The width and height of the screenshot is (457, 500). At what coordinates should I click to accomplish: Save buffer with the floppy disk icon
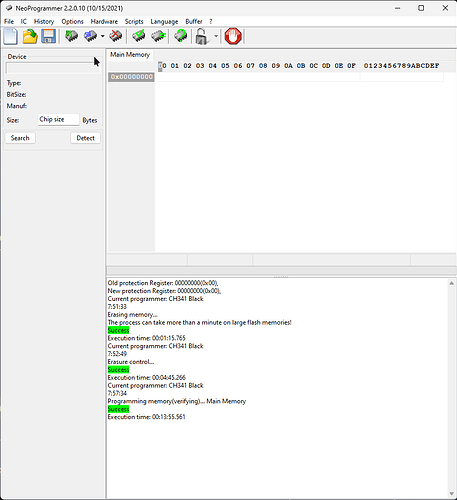click(48, 36)
